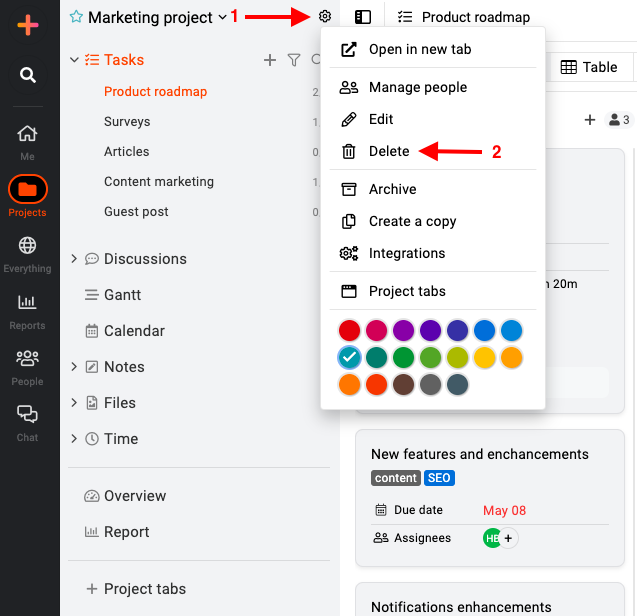Go to Reports in the sidebar
This screenshot has width=637, height=616.
pos(27,311)
